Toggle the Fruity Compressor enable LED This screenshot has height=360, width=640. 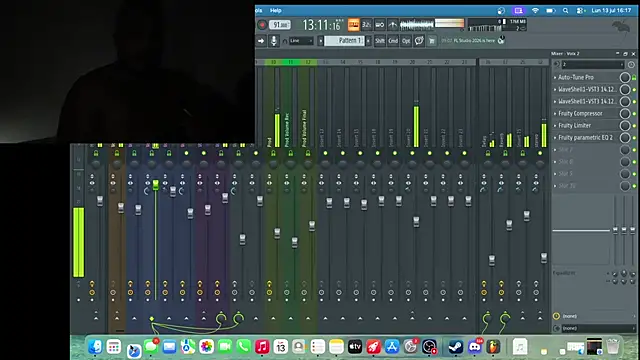(634, 113)
